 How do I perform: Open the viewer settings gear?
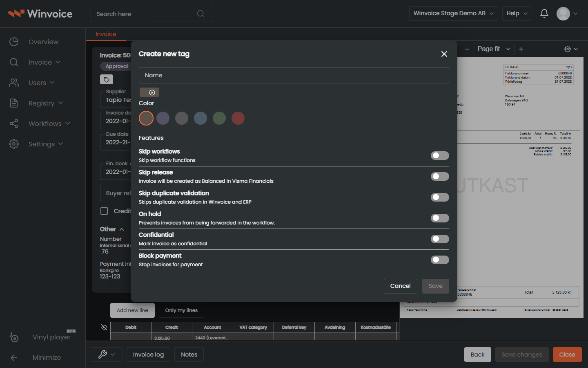[x=571, y=49]
